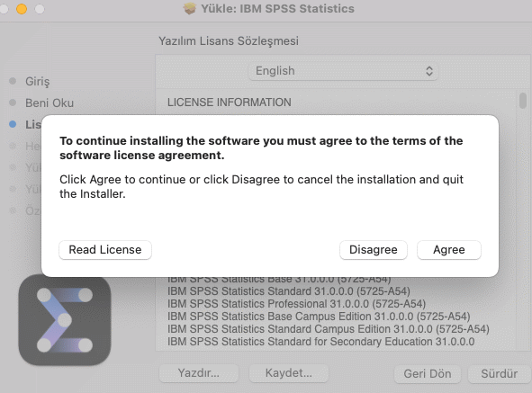Minimize the installer with yellow button

click(22, 8)
